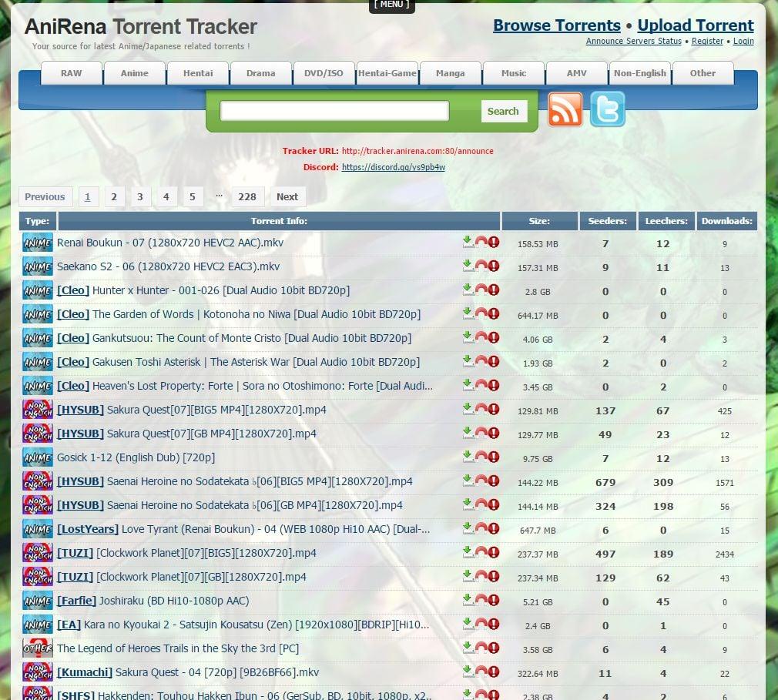The image size is (778, 700).
Task: Download Love Tyrant - 04 torrent file
Action: [x=468, y=528]
